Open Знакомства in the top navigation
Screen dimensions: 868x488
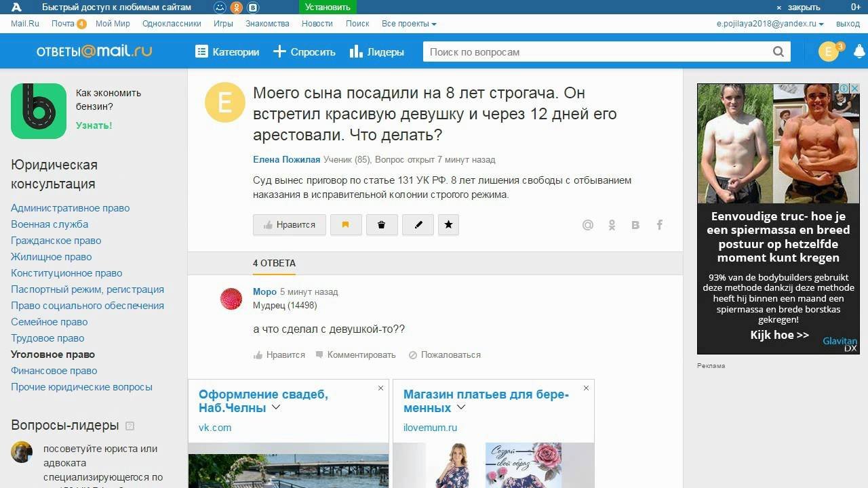tap(267, 24)
